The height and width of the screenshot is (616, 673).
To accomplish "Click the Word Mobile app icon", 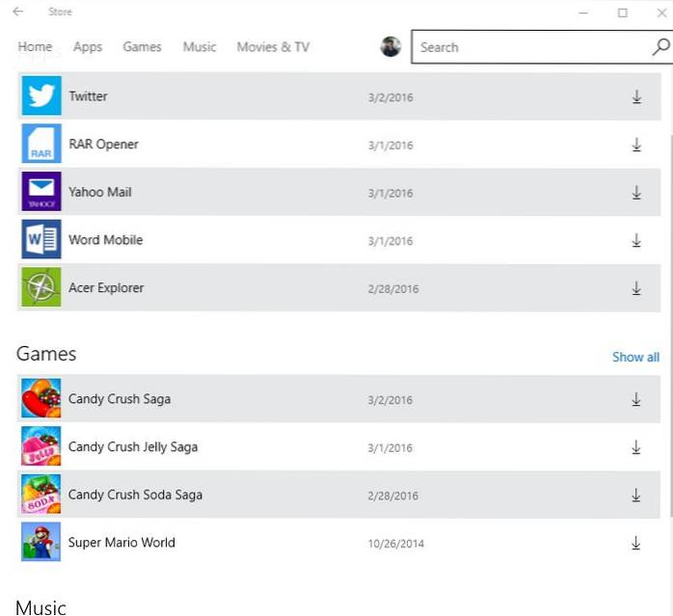I will (40, 240).
